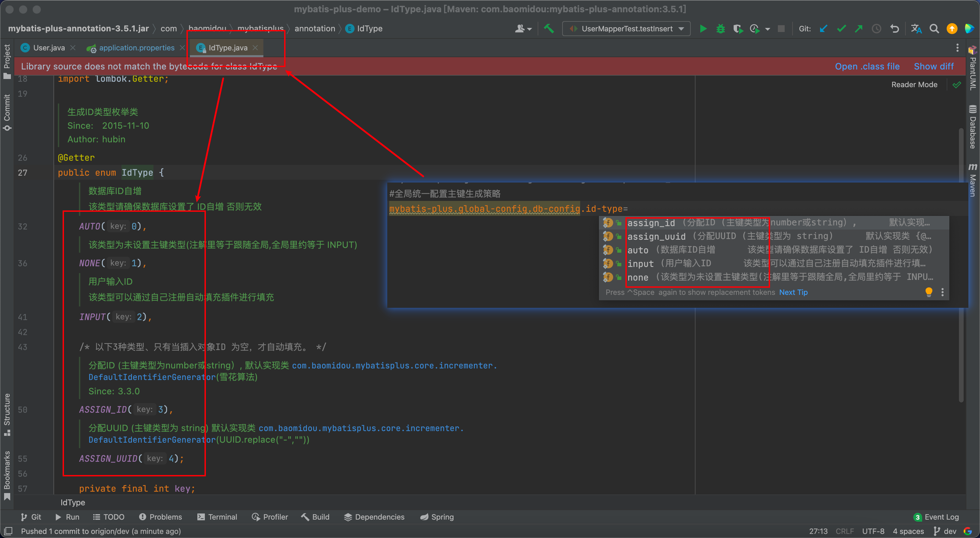Close the IdType.java tab
This screenshot has height=538, width=980.
(x=255, y=48)
